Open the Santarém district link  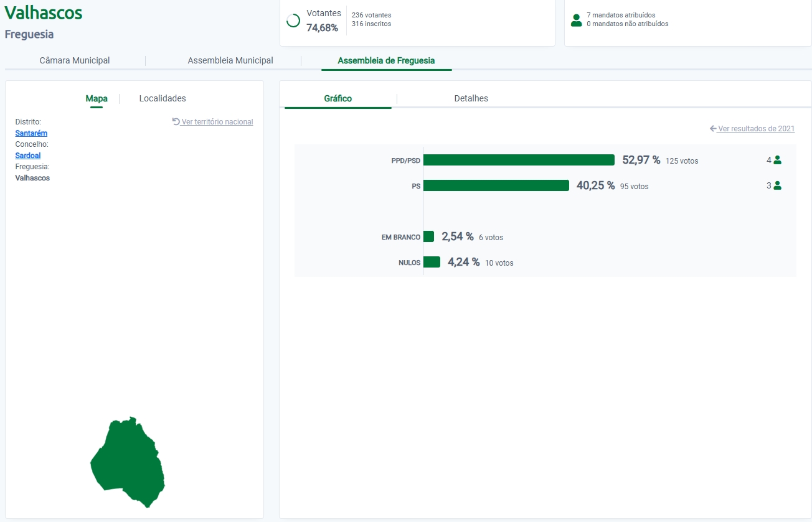pos(31,133)
